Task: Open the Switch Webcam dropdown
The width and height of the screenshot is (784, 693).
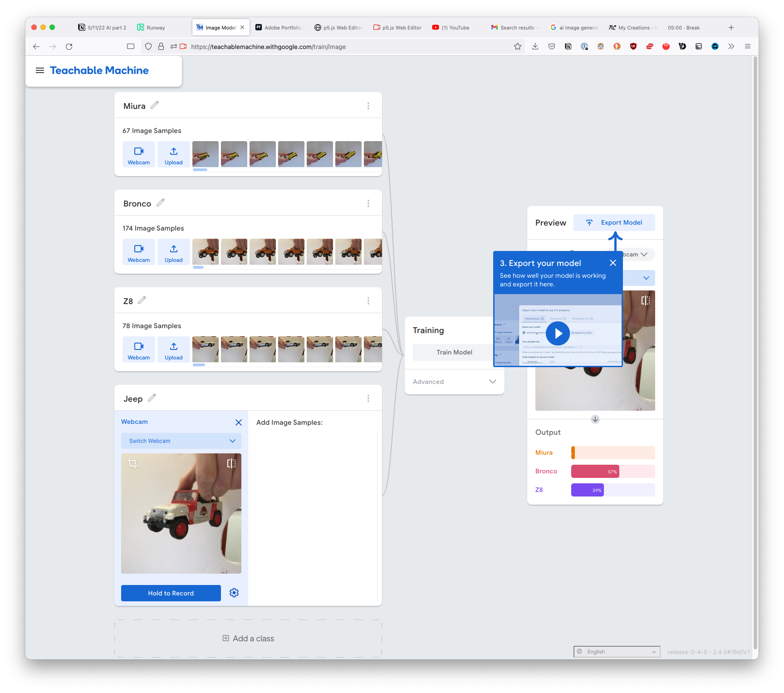Action: click(181, 441)
